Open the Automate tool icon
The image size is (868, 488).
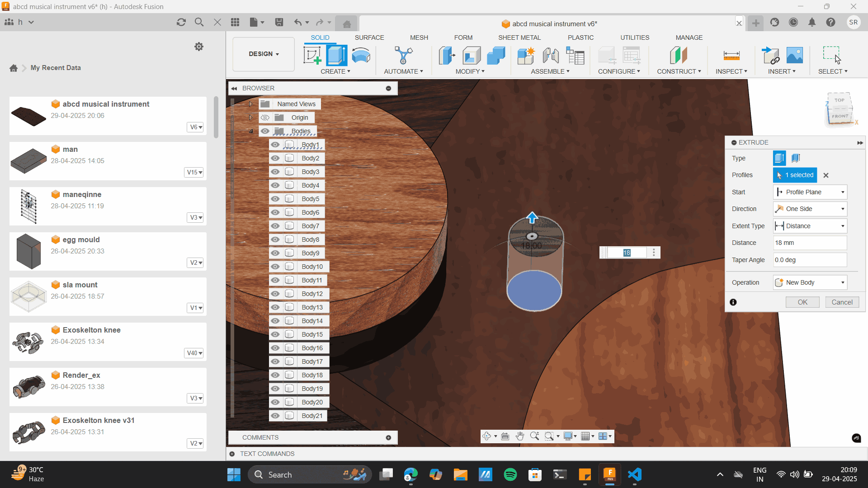[x=403, y=56]
